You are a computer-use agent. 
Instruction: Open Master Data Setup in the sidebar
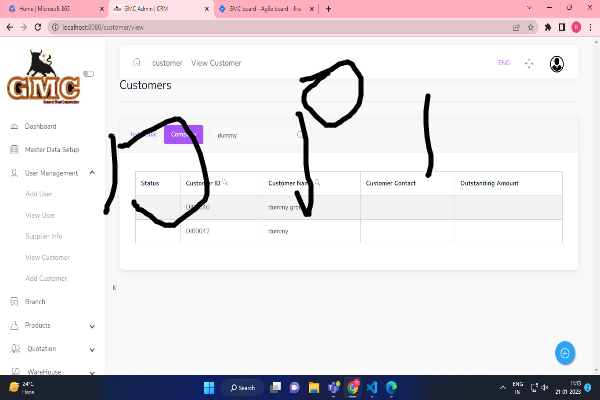click(x=52, y=149)
